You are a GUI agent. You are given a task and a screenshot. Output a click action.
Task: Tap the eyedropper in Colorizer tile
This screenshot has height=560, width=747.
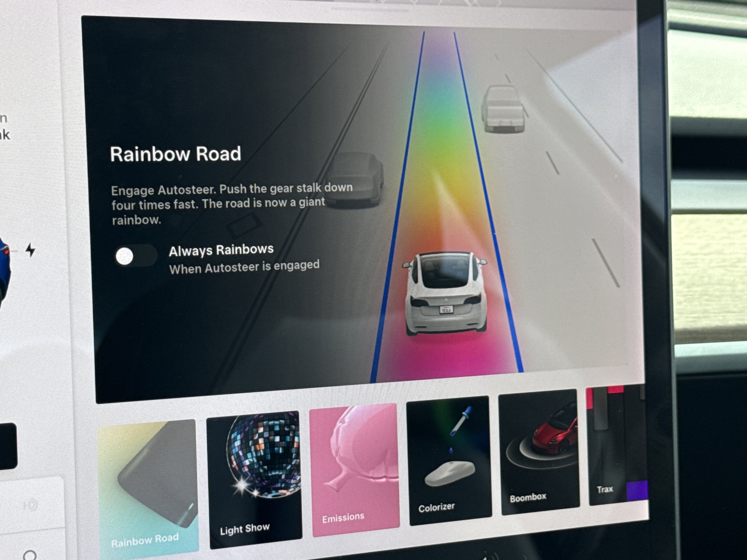461,421
